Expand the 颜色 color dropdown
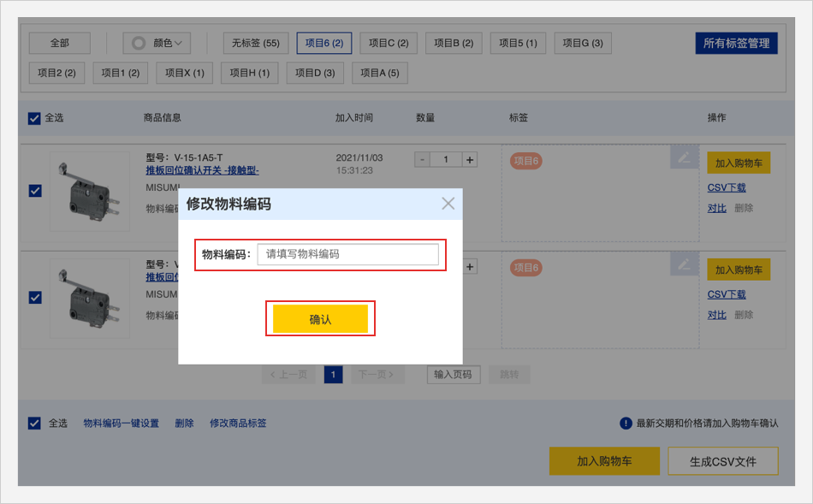This screenshot has height=504, width=813. pos(157,43)
